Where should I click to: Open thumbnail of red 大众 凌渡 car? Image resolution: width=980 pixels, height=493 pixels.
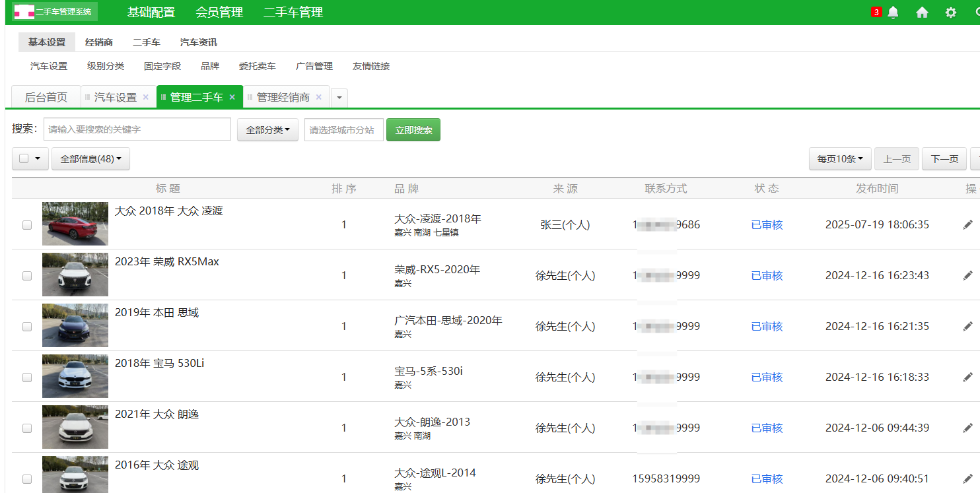coord(75,224)
